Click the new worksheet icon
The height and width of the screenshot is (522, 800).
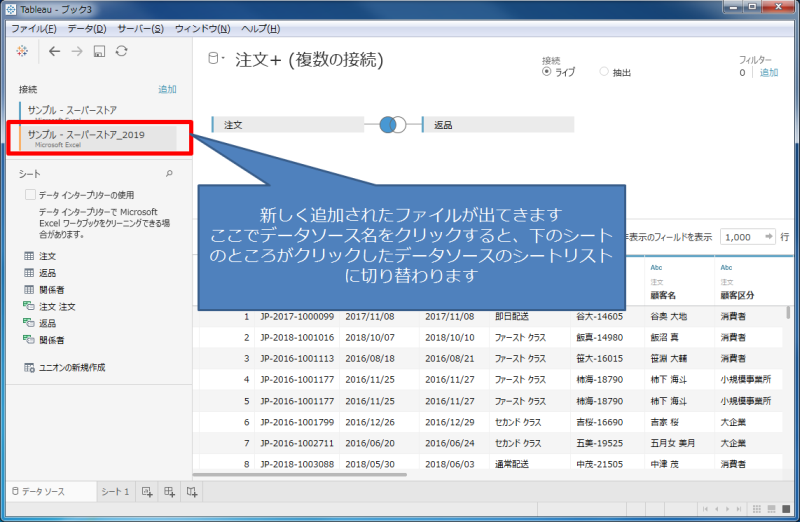click(147, 491)
